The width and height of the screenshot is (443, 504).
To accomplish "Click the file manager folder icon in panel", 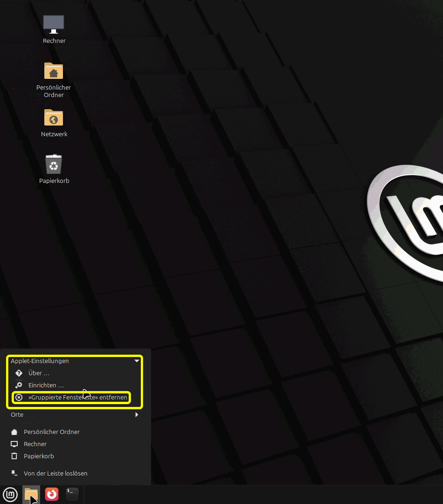I will click(31, 494).
